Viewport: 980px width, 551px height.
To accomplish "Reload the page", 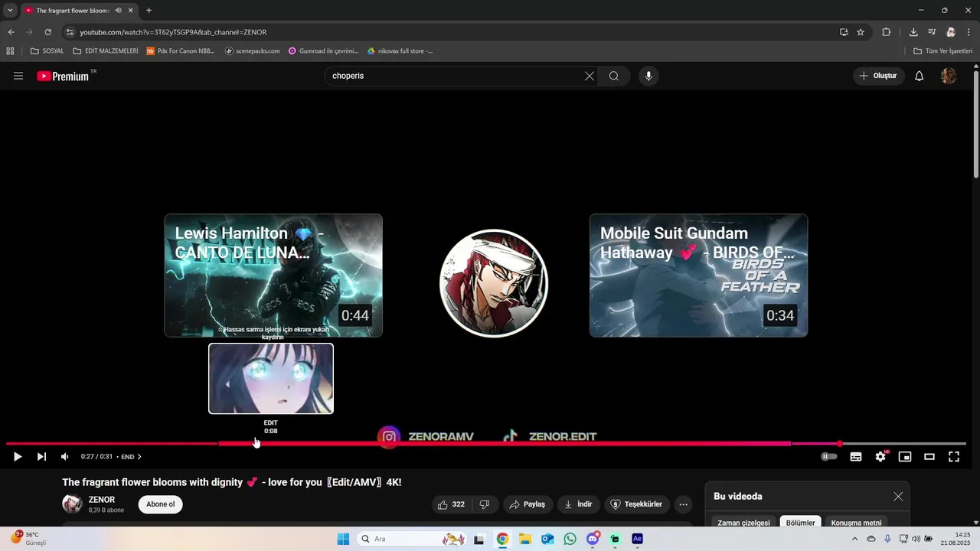I will (47, 32).
